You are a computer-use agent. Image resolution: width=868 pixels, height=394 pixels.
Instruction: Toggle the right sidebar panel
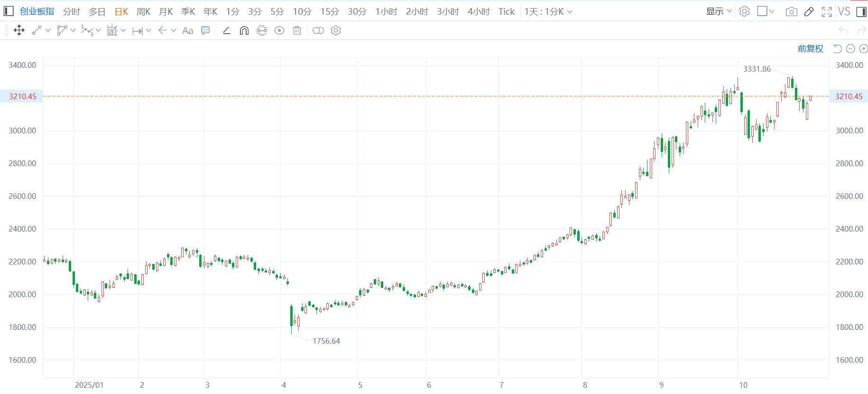[x=861, y=12]
